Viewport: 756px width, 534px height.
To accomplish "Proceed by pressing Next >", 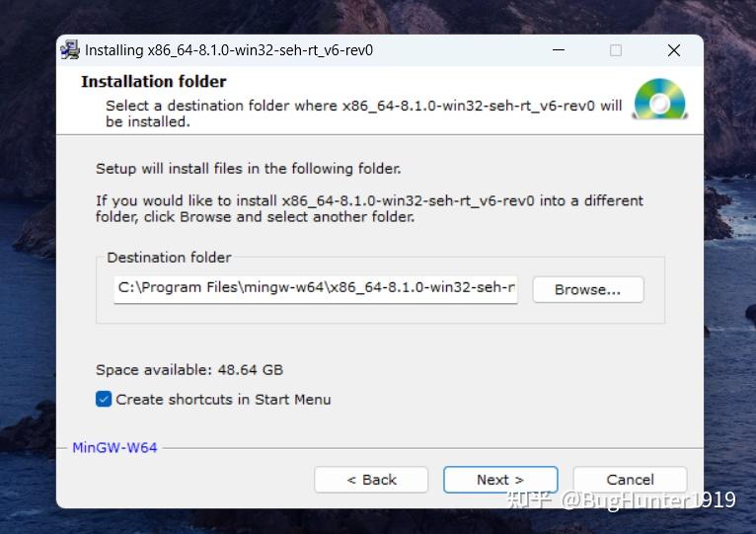I will pos(500,480).
